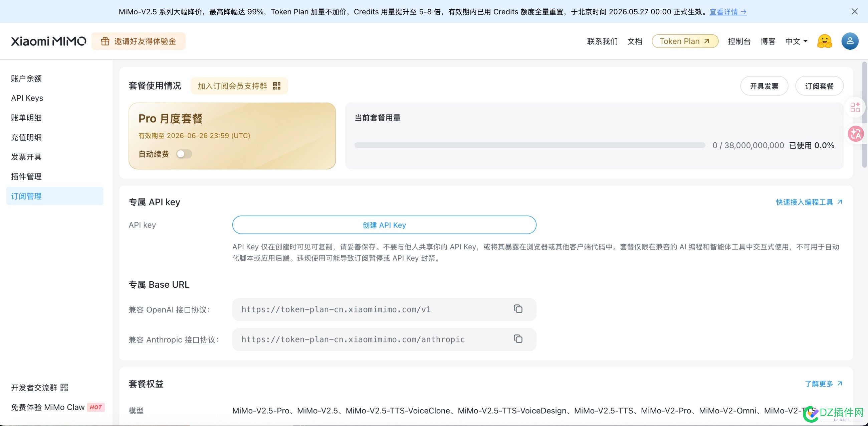868x426 pixels.
Task: Click the Xiaomi MiMo logo
Action: 48,41
